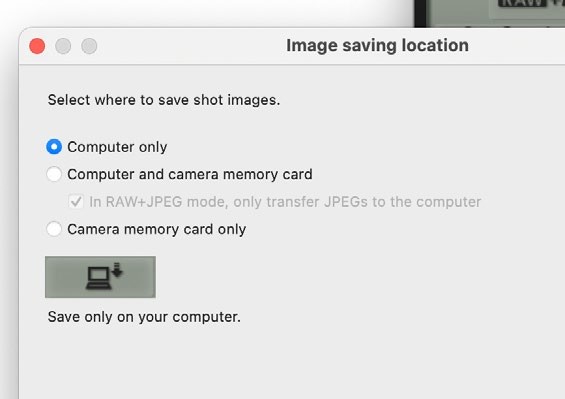Select the "Computer only" radio button
The height and width of the screenshot is (399, 565).
[54, 147]
